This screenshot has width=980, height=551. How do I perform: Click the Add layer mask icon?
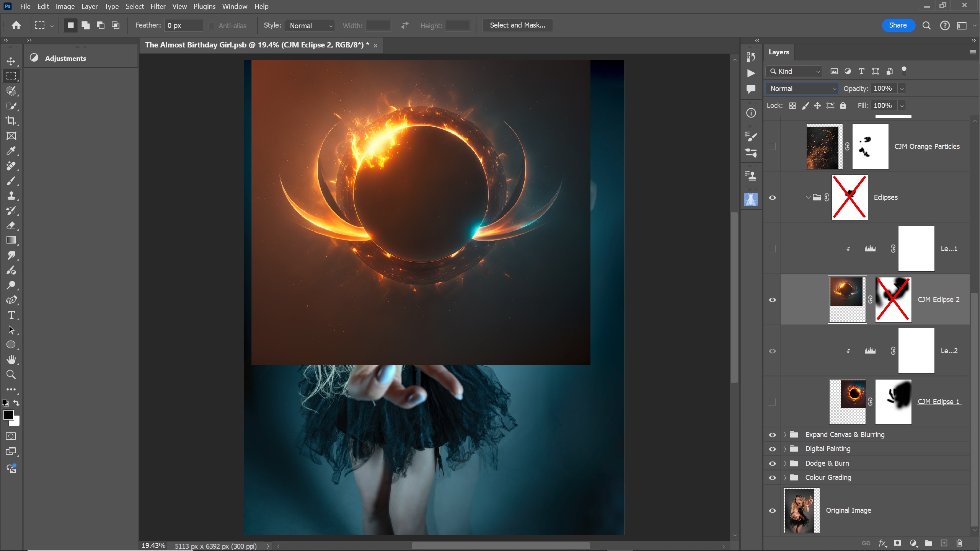[x=897, y=543]
